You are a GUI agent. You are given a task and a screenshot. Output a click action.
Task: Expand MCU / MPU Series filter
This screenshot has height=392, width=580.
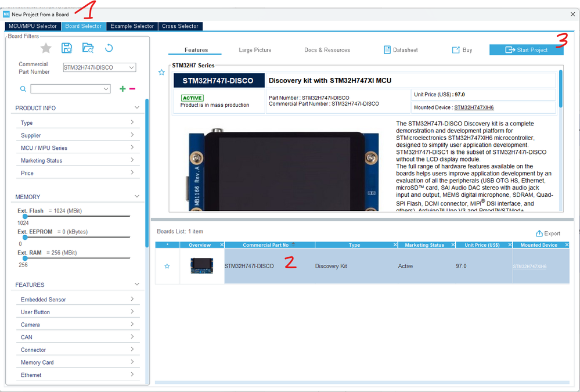(x=78, y=148)
